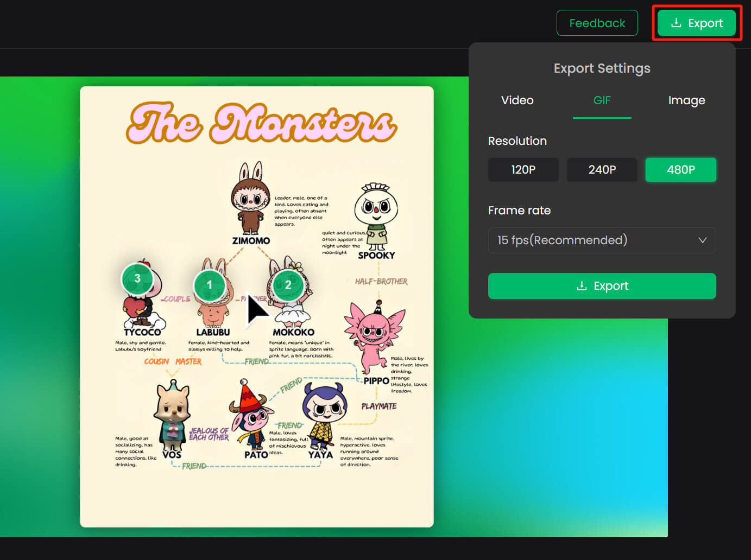Click the SPOOKY character label
Viewport: 751px width, 560px height.
click(376, 255)
